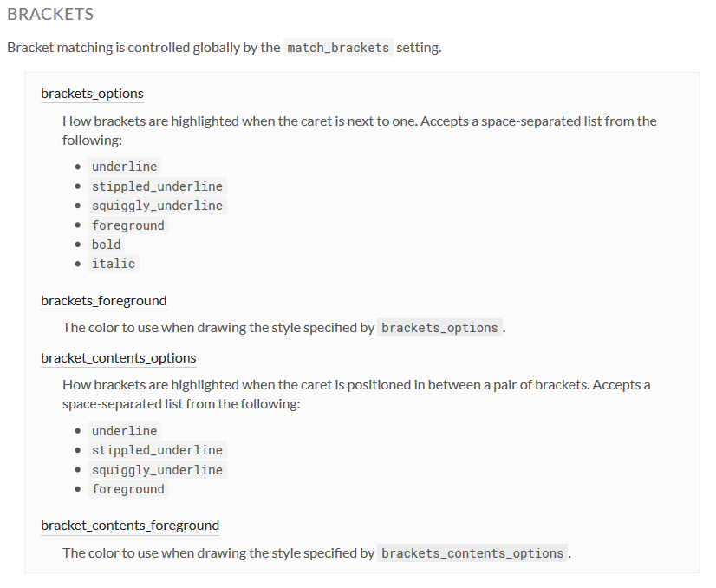Open the bracket_contents_foreground setting anchor
This screenshot has width=716, height=588.
129,526
